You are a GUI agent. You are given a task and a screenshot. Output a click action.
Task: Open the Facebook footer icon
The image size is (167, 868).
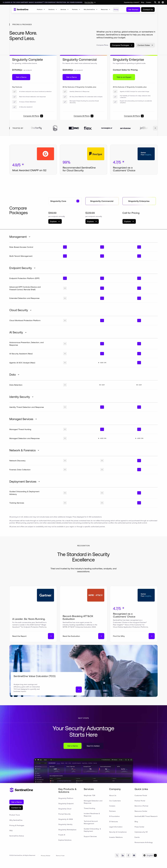click(128, 855)
